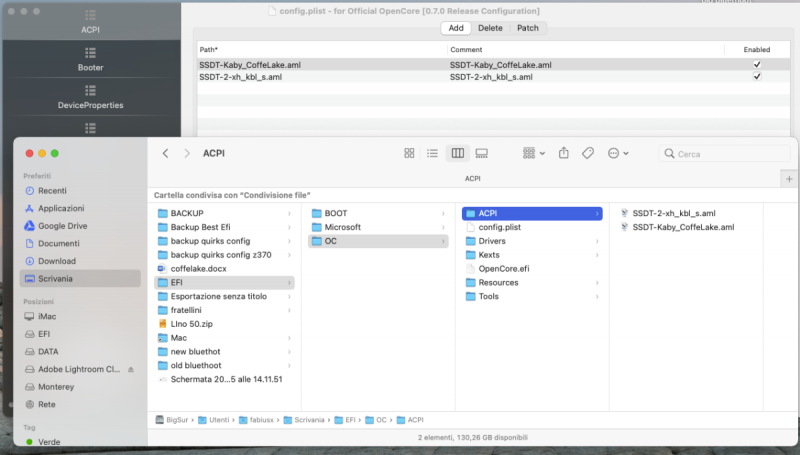Open Rete in the Finder sidebar

(80, 405)
